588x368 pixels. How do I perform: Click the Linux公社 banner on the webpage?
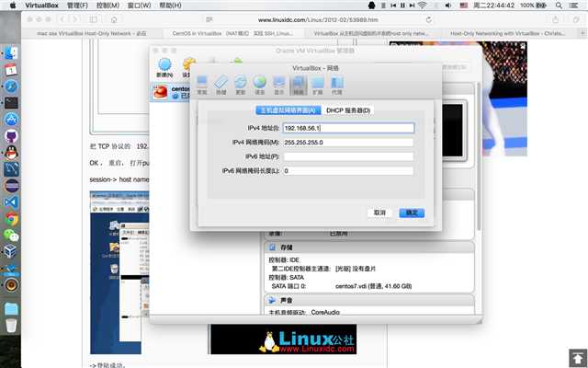[x=284, y=339]
